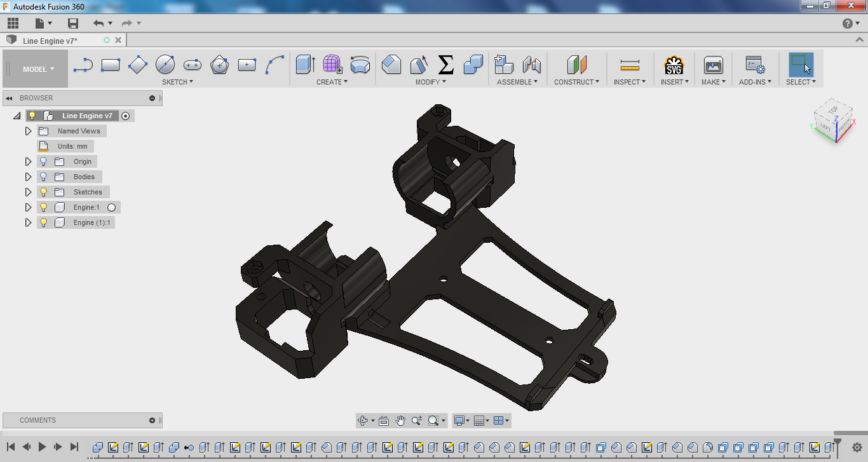Viewport: 868px width, 462px height.
Task: Open the Help dropdown
Action: [x=851, y=24]
